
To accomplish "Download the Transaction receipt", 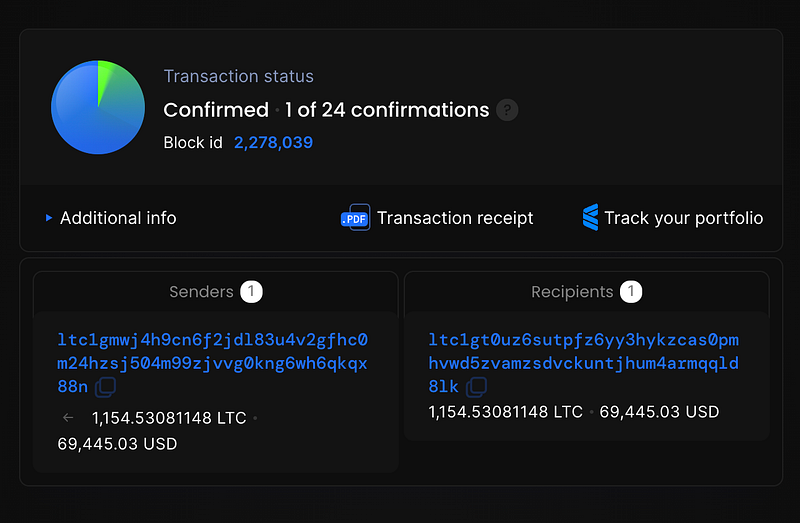I will pyautogui.click(x=455, y=218).
